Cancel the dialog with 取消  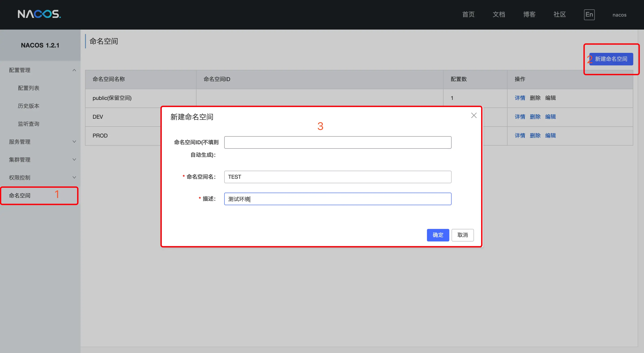click(x=463, y=235)
